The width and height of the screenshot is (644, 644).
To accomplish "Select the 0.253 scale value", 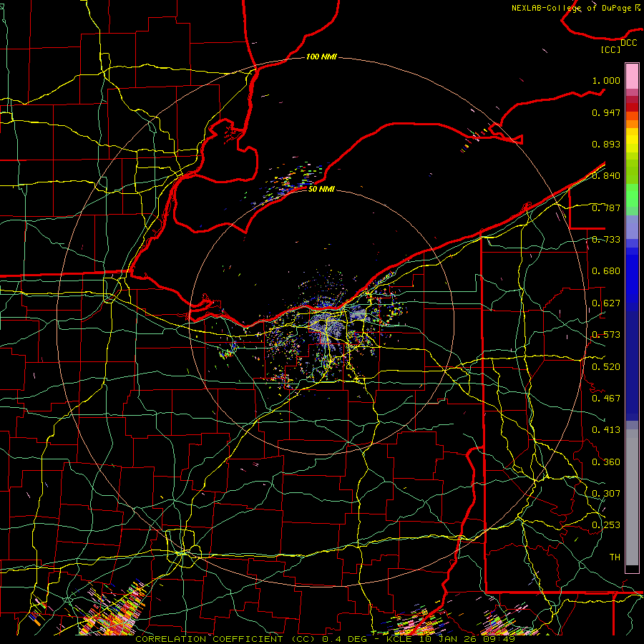I will pyautogui.click(x=606, y=525).
